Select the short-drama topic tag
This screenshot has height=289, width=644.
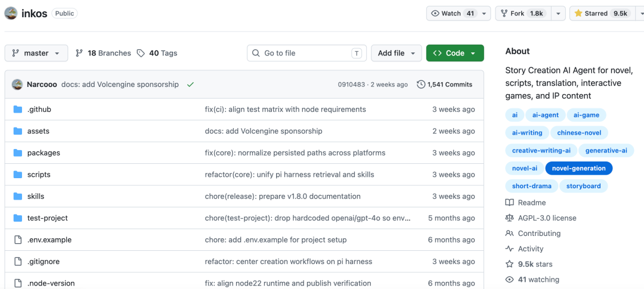point(531,186)
